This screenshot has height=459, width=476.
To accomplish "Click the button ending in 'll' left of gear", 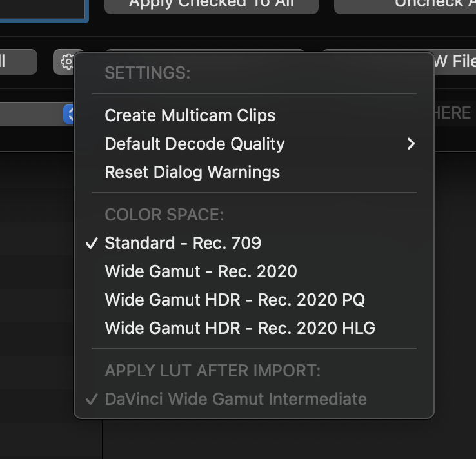I will [x=17, y=62].
